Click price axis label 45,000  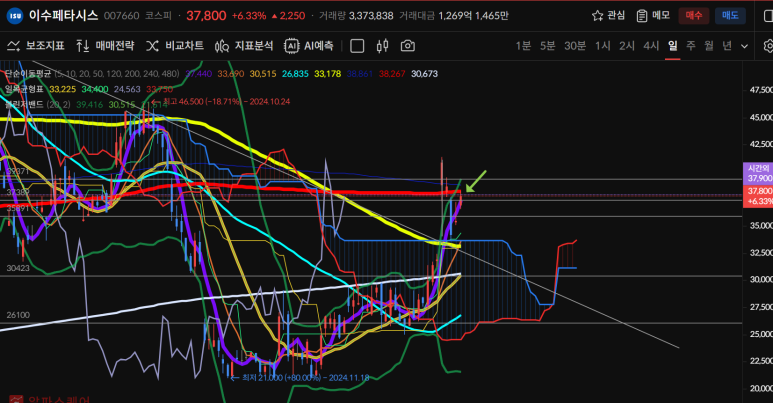(x=761, y=117)
